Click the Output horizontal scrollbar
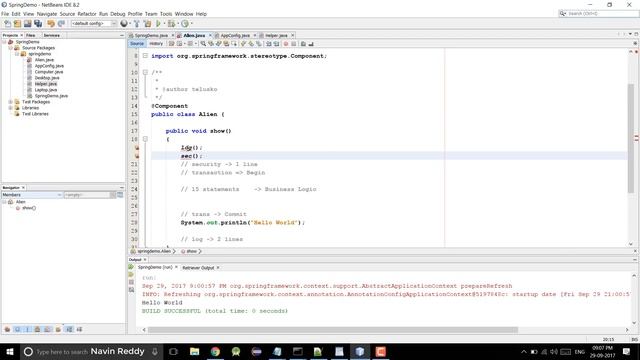The image size is (640, 360). pyautogui.click(x=333, y=330)
